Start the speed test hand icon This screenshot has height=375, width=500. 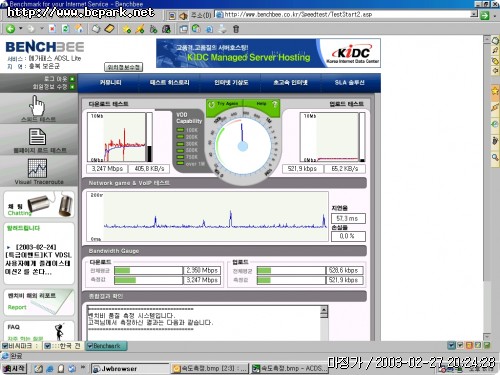click(x=37, y=105)
